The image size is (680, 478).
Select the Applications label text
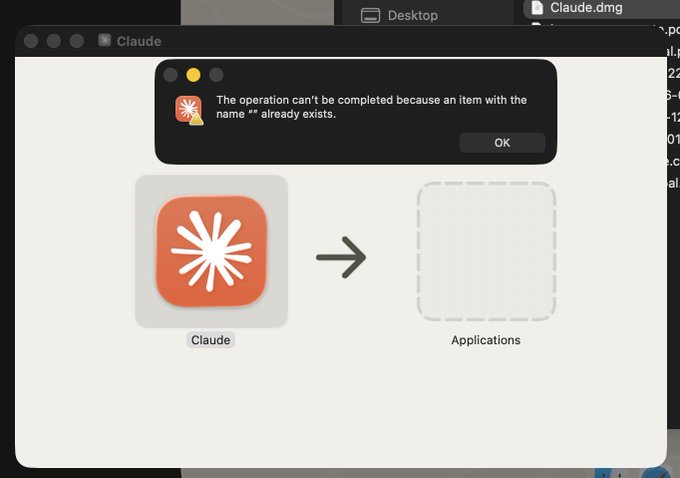coord(486,340)
